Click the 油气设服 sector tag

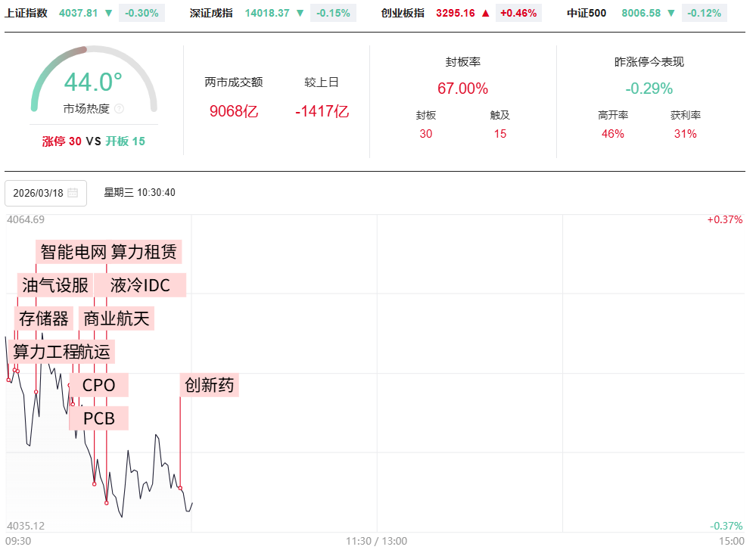pos(55,285)
